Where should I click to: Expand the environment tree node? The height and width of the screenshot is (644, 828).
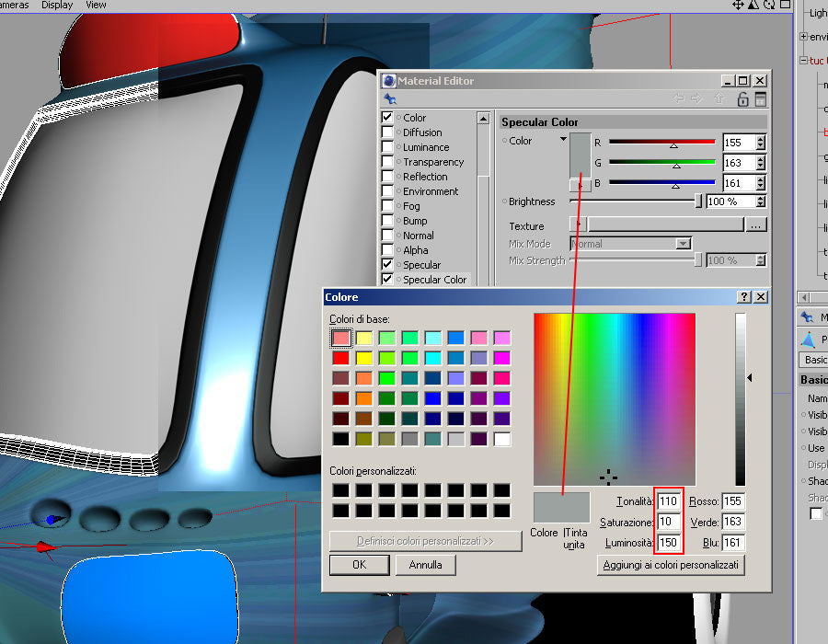[803, 37]
